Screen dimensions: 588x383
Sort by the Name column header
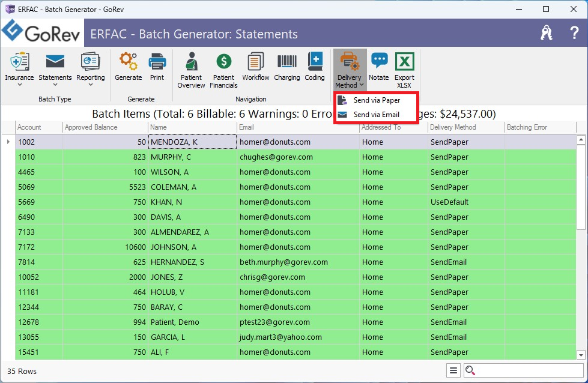(x=192, y=127)
